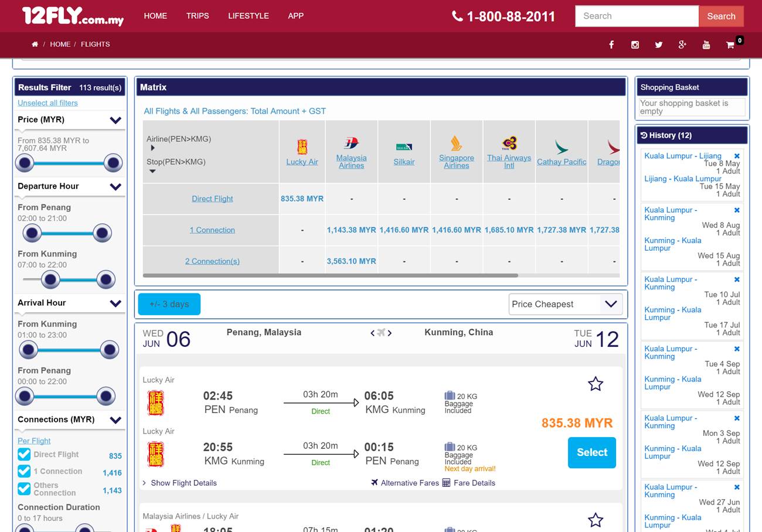Click the Alternative Fares plane icon
The height and width of the screenshot is (532, 762).
point(375,483)
